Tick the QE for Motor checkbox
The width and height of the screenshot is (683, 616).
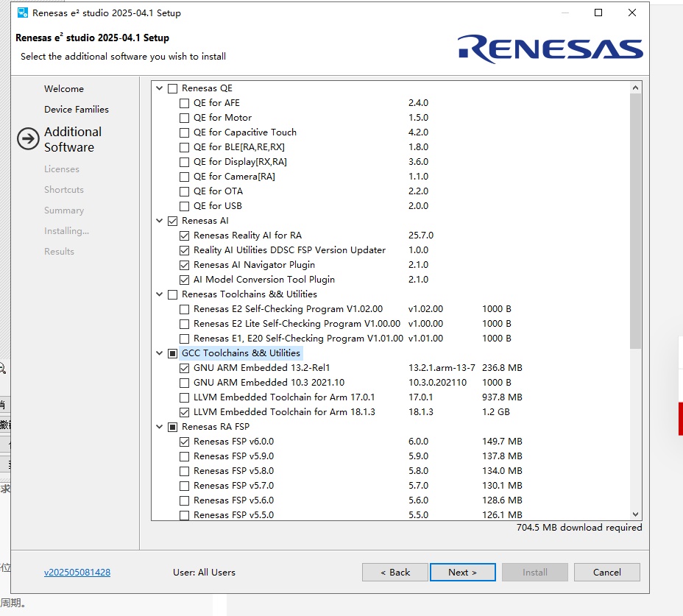pos(184,118)
